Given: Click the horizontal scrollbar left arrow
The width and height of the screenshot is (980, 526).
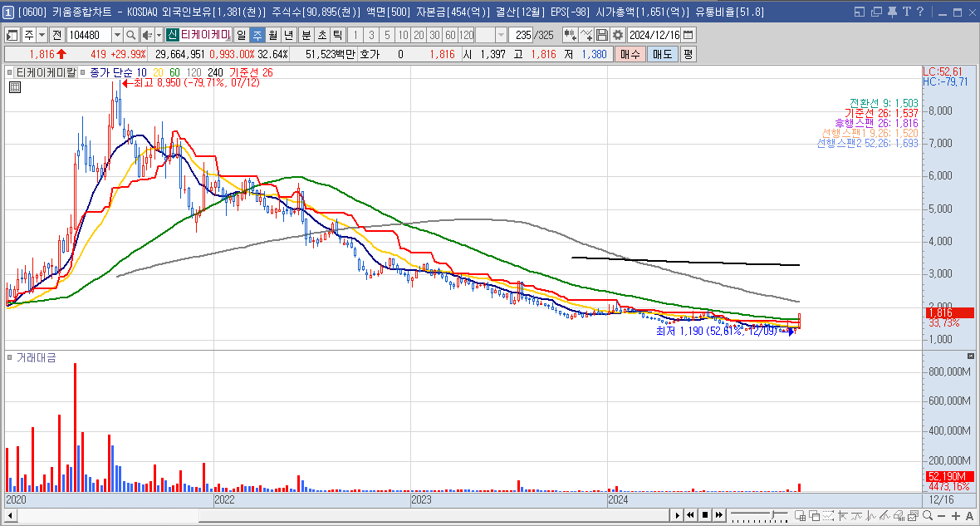Looking at the screenshot, I should 11,516.
